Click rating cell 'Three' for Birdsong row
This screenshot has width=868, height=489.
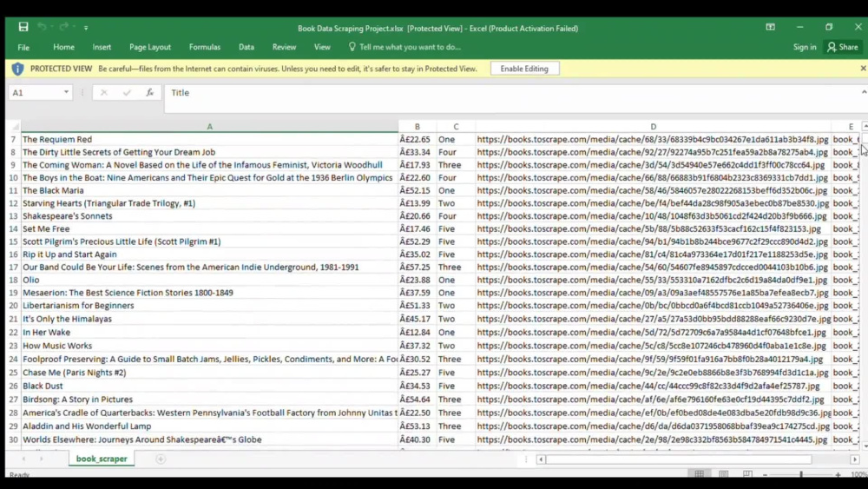[x=456, y=400]
